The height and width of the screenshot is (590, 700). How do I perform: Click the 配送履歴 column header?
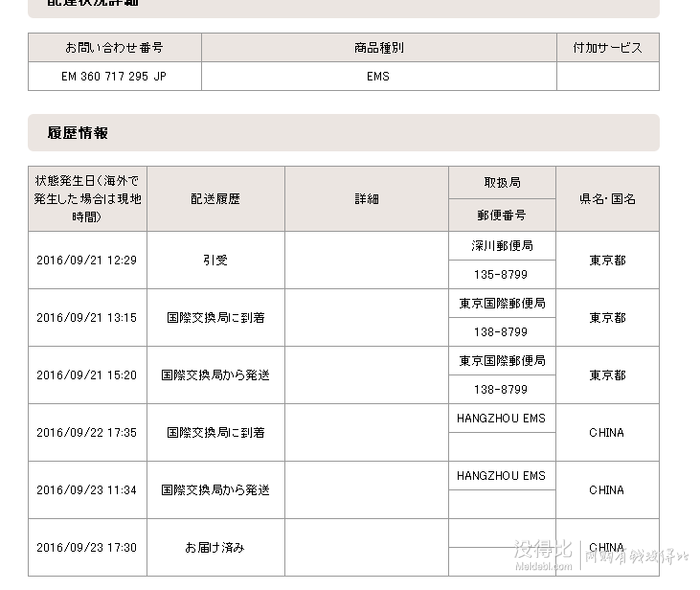click(215, 199)
